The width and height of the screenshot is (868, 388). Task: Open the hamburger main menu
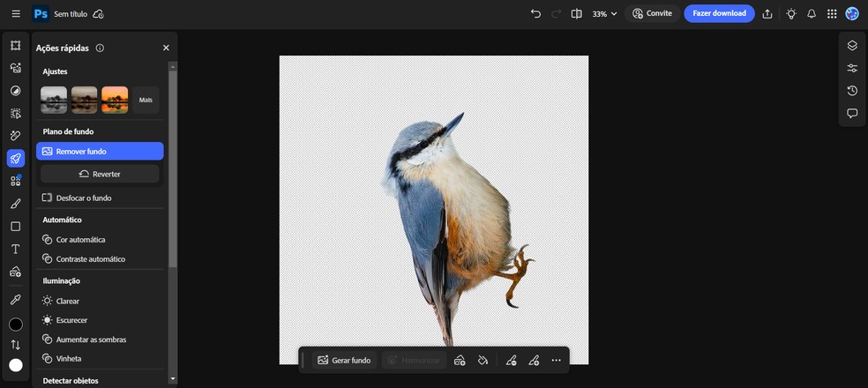coord(16,14)
